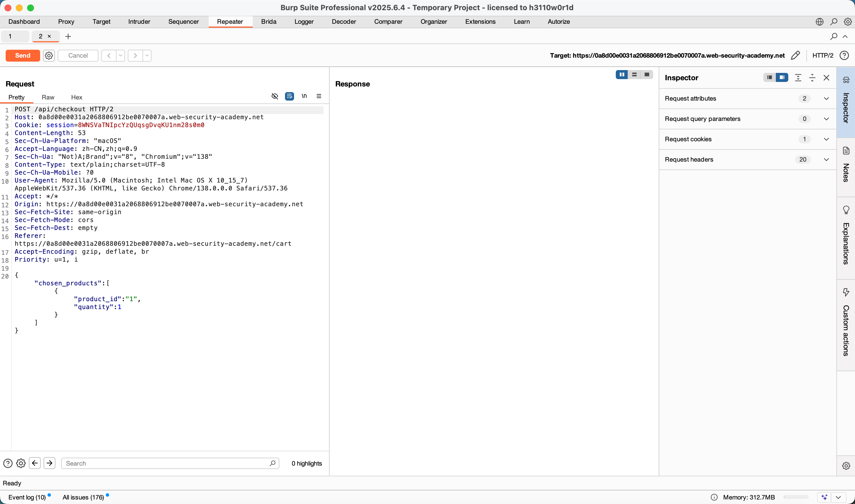Click the pencil icon to edit target
Screen dimensions: 855x504
click(x=796, y=55)
